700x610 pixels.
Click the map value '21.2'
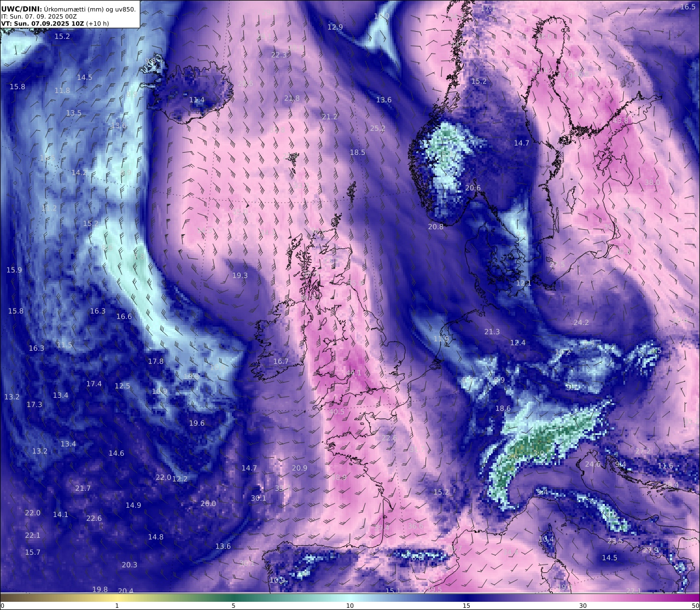point(330,117)
